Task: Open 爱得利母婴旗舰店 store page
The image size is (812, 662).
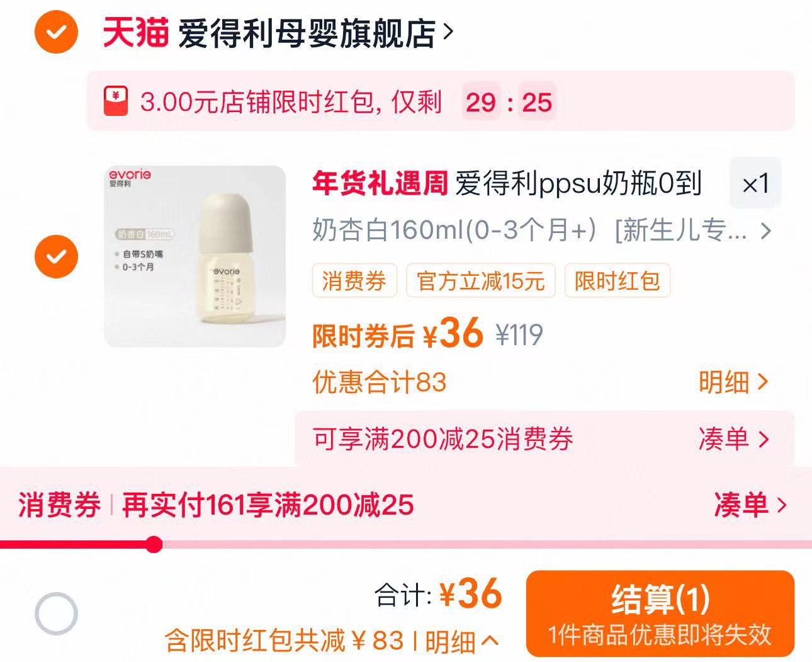Action: tap(316, 33)
